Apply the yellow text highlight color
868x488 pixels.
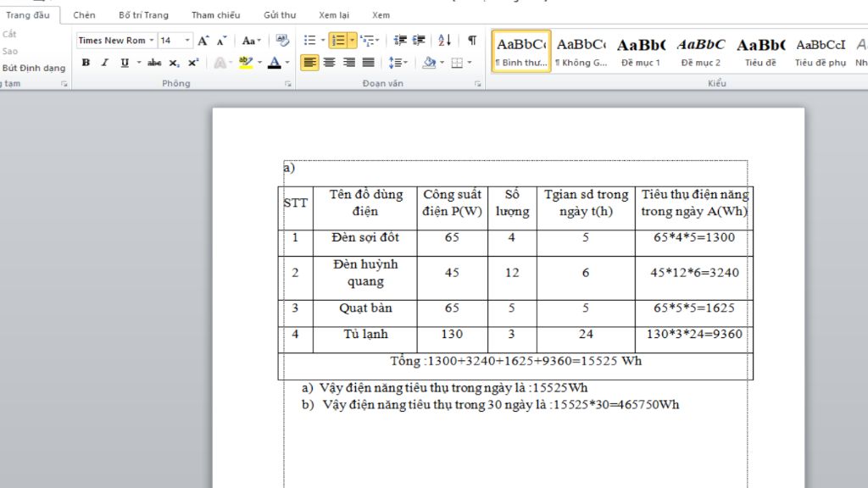tap(245, 63)
